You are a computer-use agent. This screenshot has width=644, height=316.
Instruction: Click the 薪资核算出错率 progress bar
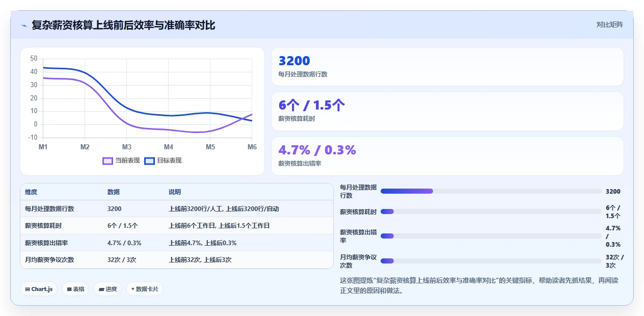(491, 236)
